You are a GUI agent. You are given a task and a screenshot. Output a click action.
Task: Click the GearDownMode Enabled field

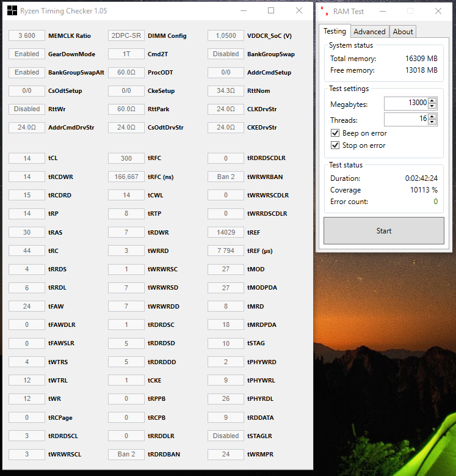[27, 54]
